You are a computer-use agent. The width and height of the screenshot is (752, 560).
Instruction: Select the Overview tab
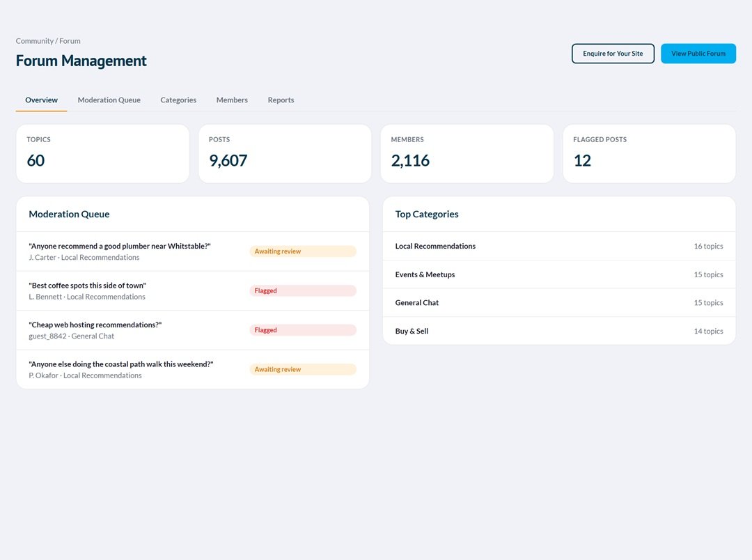coord(41,100)
